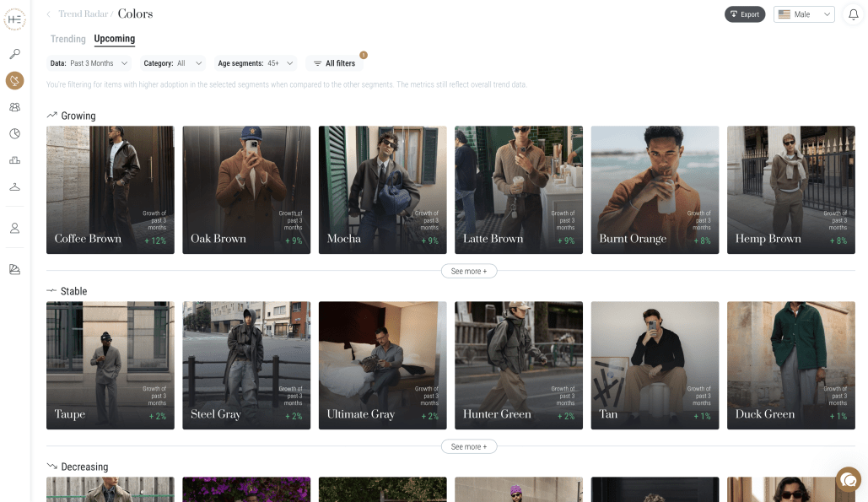The width and height of the screenshot is (868, 502).
Task: Expand the Age segments 45+ dropdown
Action: pyautogui.click(x=256, y=63)
